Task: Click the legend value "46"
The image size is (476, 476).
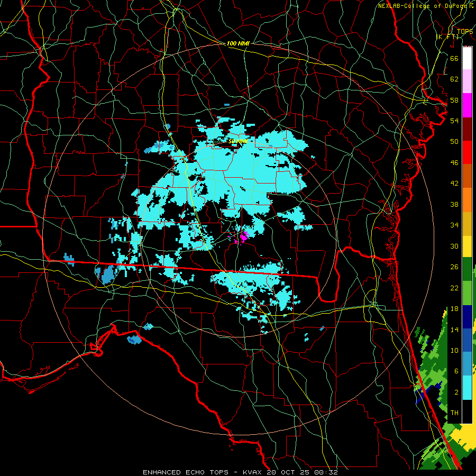Action: (x=454, y=163)
